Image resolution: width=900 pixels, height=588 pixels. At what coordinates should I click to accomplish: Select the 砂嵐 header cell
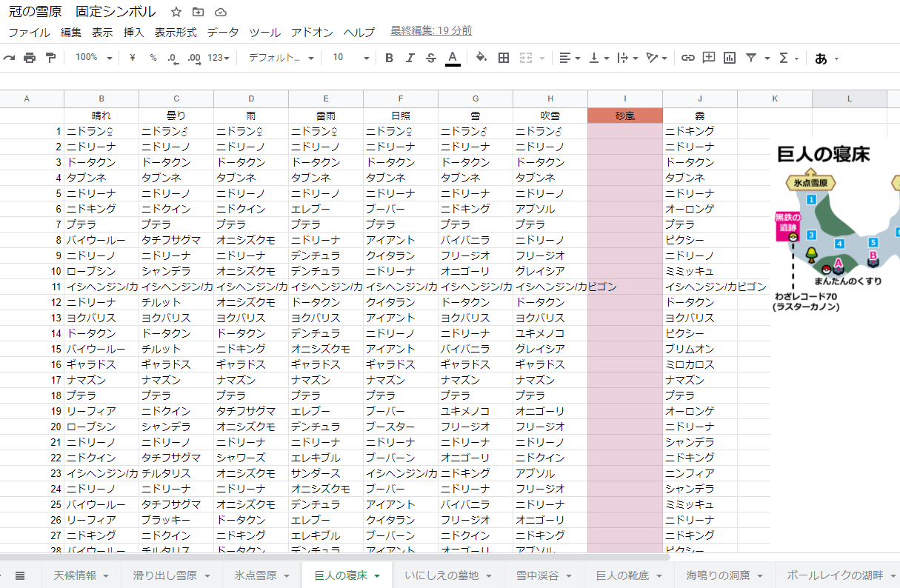point(625,116)
